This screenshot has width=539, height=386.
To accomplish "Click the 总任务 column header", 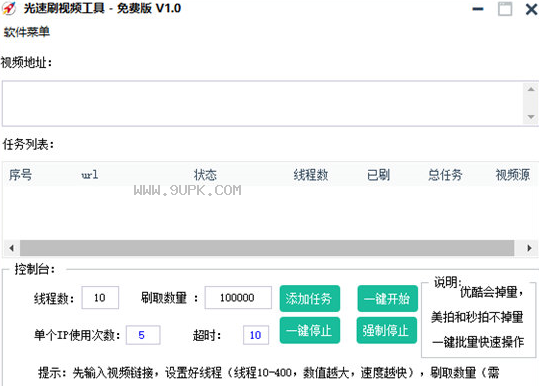I will coord(445,175).
